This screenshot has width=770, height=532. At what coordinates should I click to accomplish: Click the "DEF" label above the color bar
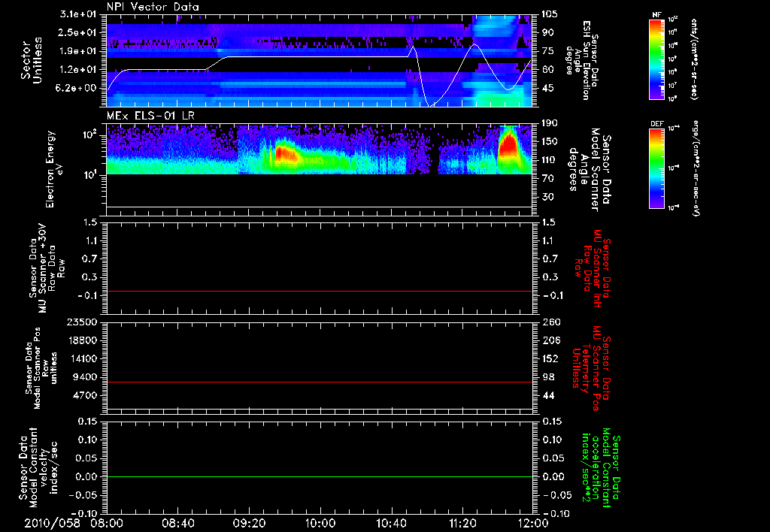(657, 124)
